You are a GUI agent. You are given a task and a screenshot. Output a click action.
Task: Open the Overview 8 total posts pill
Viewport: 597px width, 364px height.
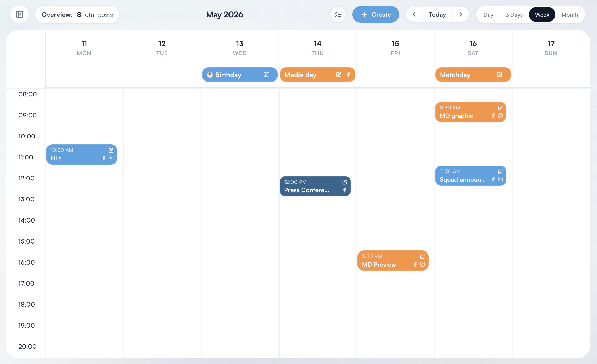click(x=77, y=14)
